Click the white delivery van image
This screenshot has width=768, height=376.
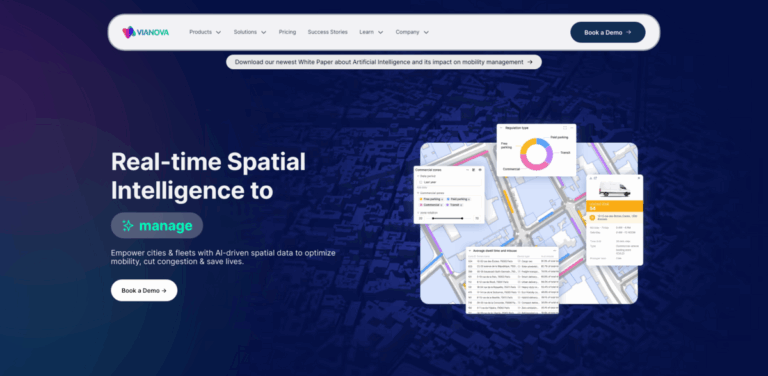click(x=614, y=189)
